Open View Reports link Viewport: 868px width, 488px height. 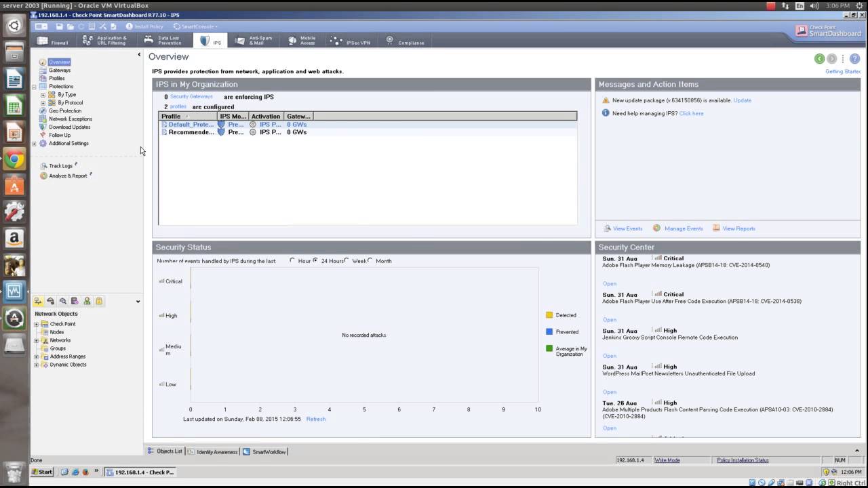[738, 228]
